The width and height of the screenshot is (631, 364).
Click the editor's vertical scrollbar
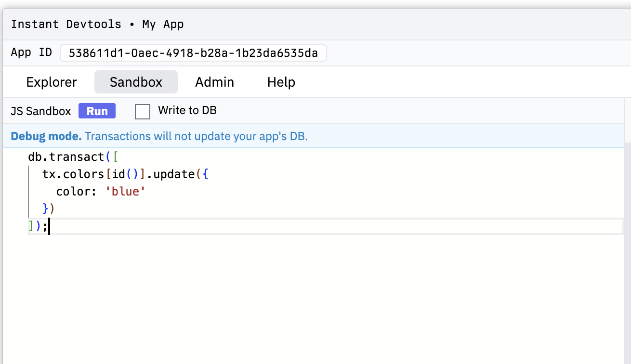(627, 241)
